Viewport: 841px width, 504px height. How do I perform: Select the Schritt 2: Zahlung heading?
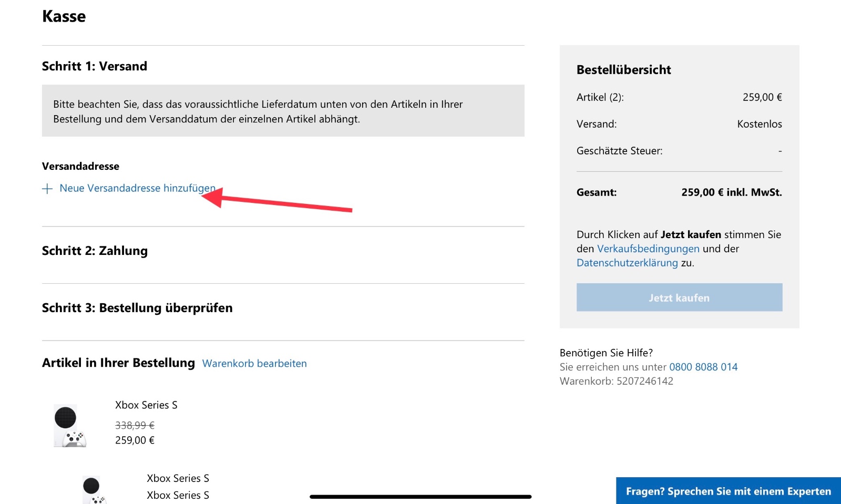pyautogui.click(x=95, y=251)
